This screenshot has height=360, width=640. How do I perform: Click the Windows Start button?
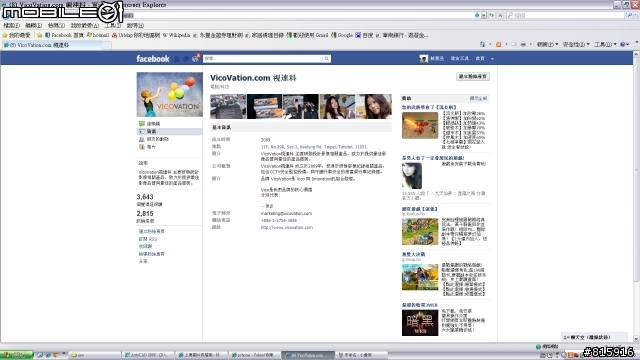coord(17,355)
